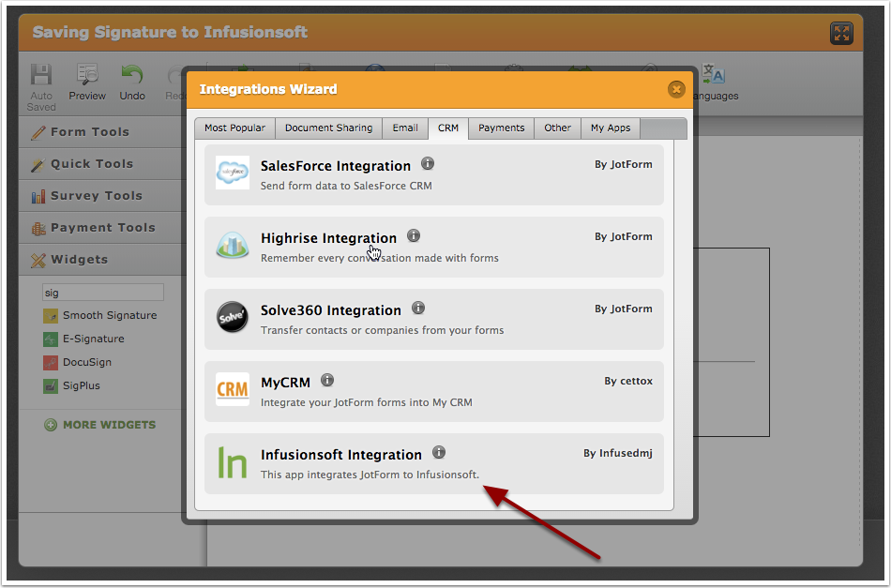Screen dimensions: 891x588
Task: Click the green plus More Widgets icon
Action: (51, 425)
